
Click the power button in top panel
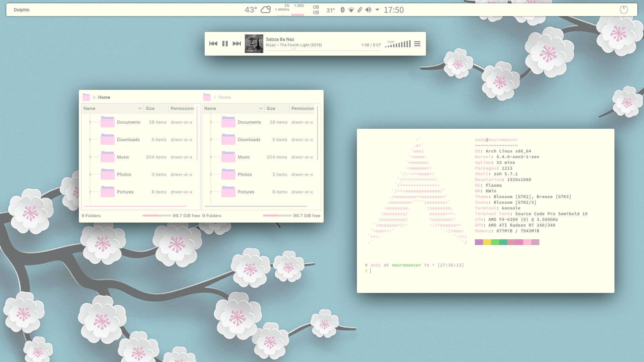[624, 10]
